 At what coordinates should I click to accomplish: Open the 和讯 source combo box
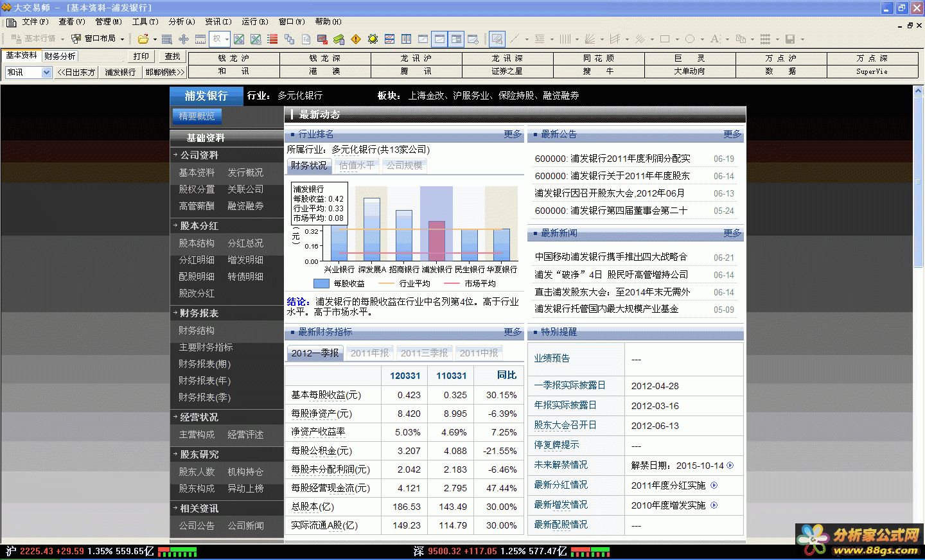coord(28,73)
